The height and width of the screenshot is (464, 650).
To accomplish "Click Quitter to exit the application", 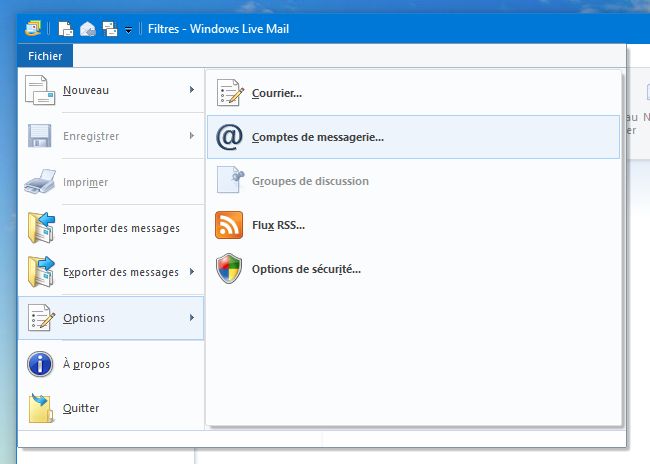I will [x=81, y=408].
